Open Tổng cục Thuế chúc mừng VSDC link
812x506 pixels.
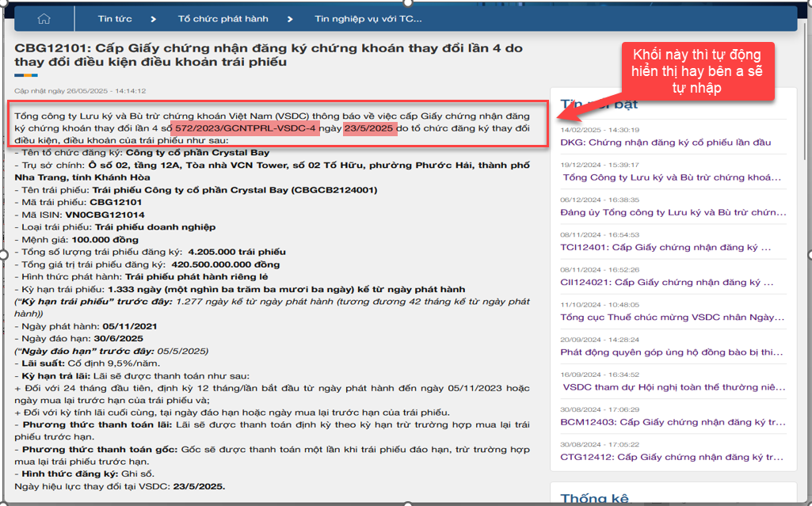(x=673, y=318)
